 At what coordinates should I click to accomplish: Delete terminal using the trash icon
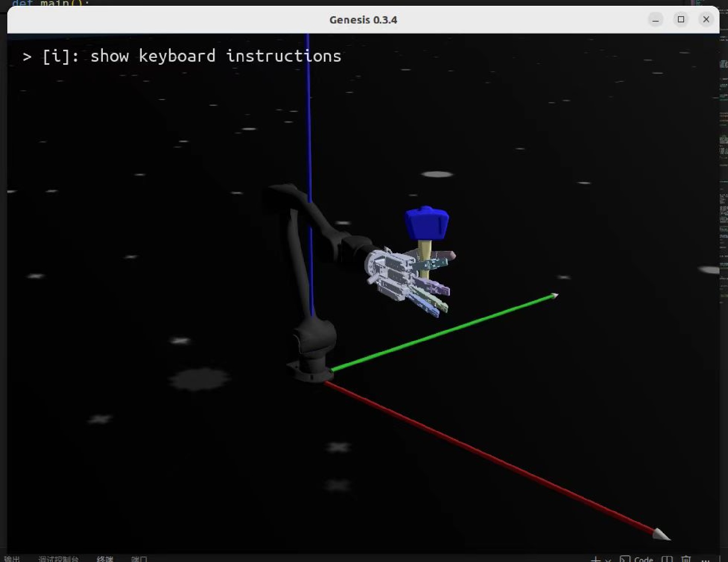(686, 559)
